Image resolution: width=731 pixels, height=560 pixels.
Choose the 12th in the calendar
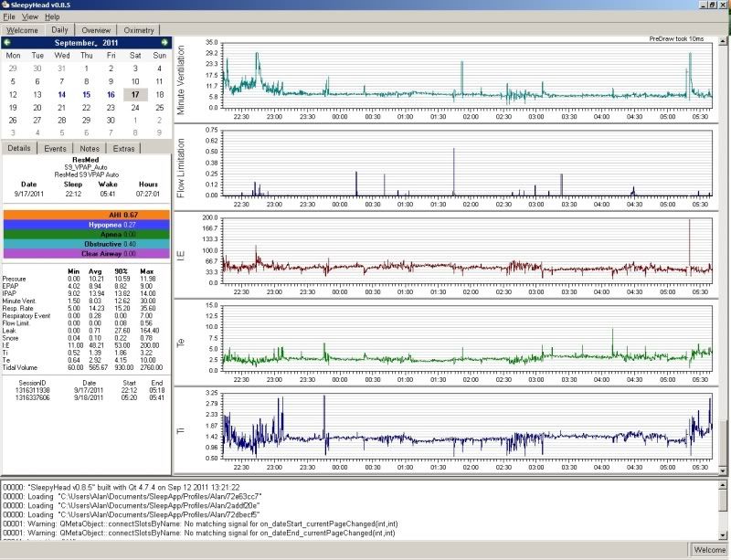(x=13, y=95)
